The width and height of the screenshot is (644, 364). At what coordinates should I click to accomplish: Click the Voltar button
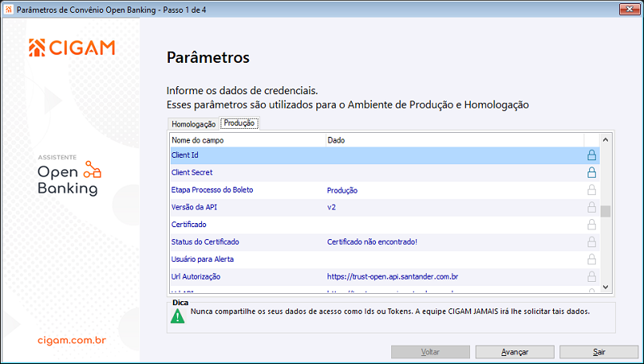431,352
